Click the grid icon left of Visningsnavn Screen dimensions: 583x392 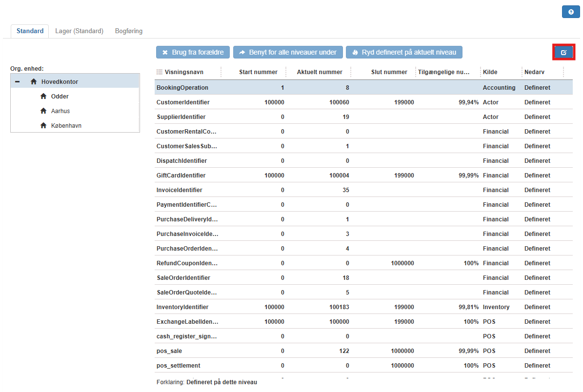tap(160, 72)
